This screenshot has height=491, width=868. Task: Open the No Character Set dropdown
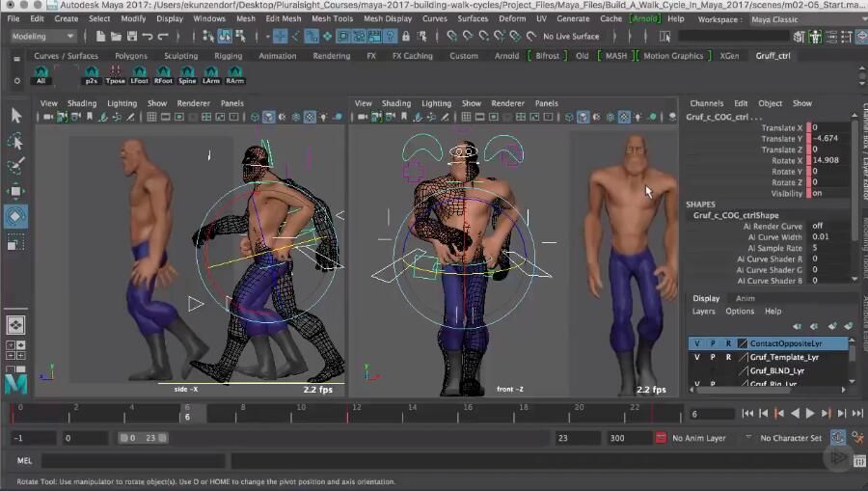tap(791, 438)
